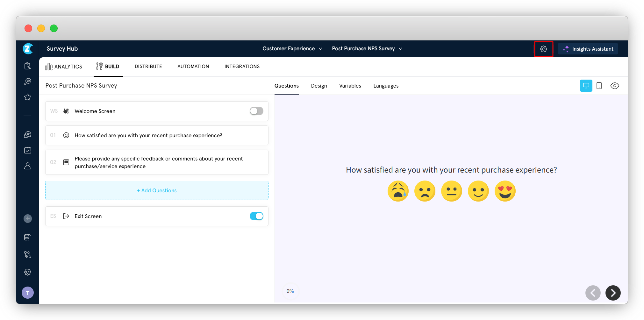
Task: Enable the Welcome Screen toggle
Action: click(256, 111)
